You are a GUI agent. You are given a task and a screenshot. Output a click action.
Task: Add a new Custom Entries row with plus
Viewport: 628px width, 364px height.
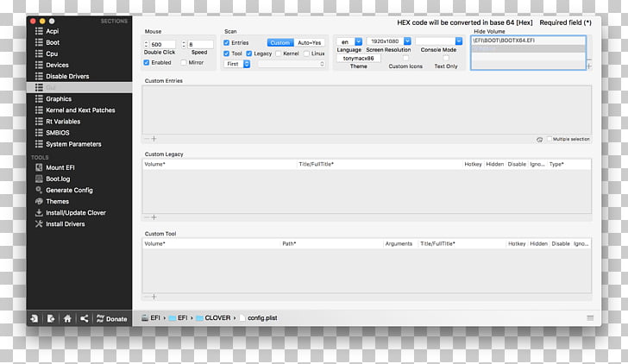pos(154,139)
